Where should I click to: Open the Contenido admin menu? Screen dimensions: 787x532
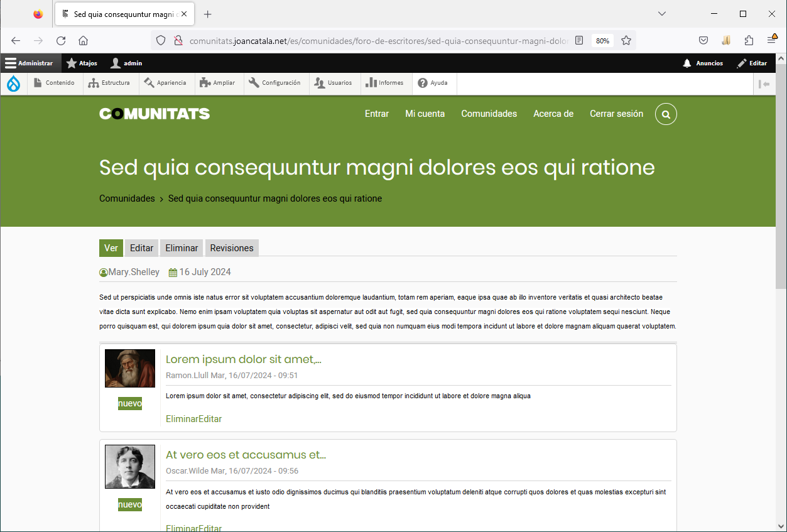point(55,83)
